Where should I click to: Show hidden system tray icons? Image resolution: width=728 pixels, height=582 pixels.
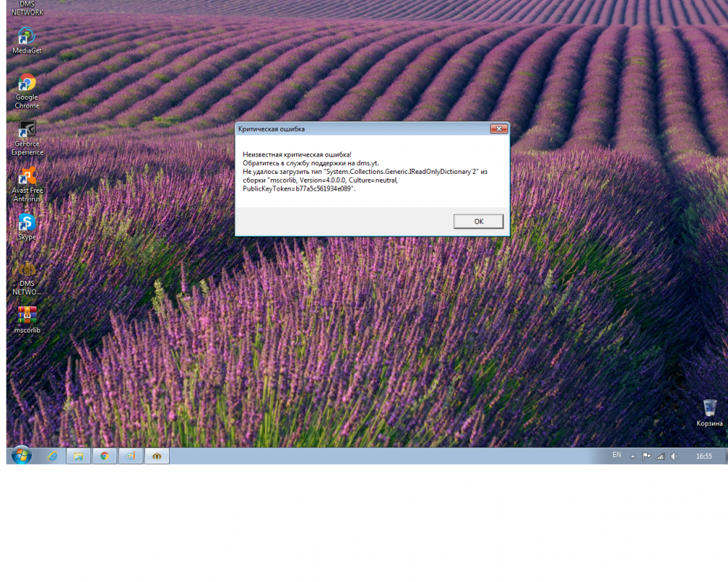coord(633,456)
